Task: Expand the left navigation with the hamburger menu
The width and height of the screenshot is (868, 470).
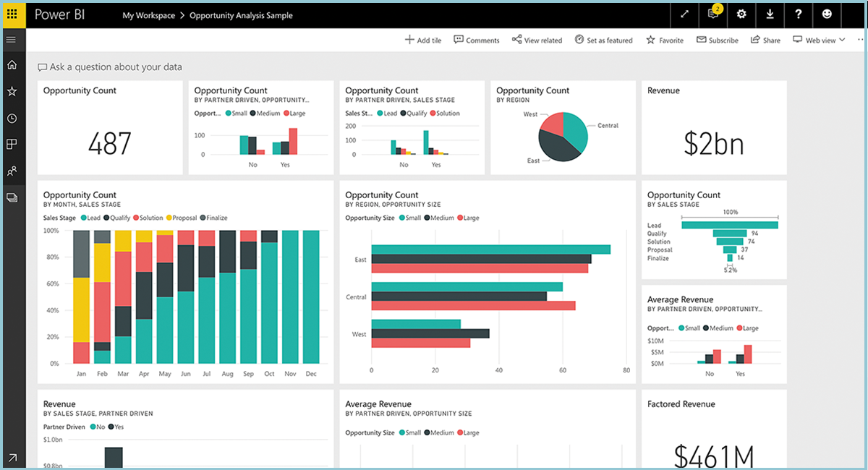Action: pos(12,40)
